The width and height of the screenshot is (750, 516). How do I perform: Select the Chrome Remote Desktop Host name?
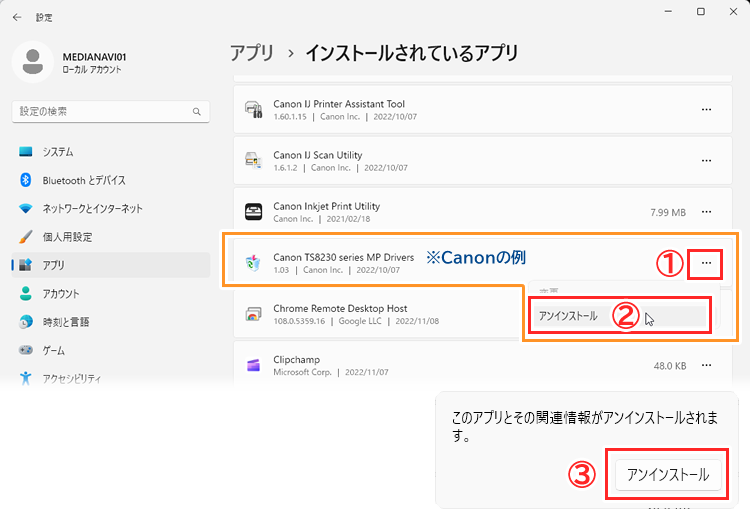coord(341,308)
